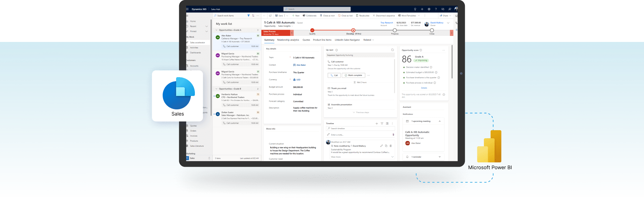Select the Propose stage marker

coord(395,30)
